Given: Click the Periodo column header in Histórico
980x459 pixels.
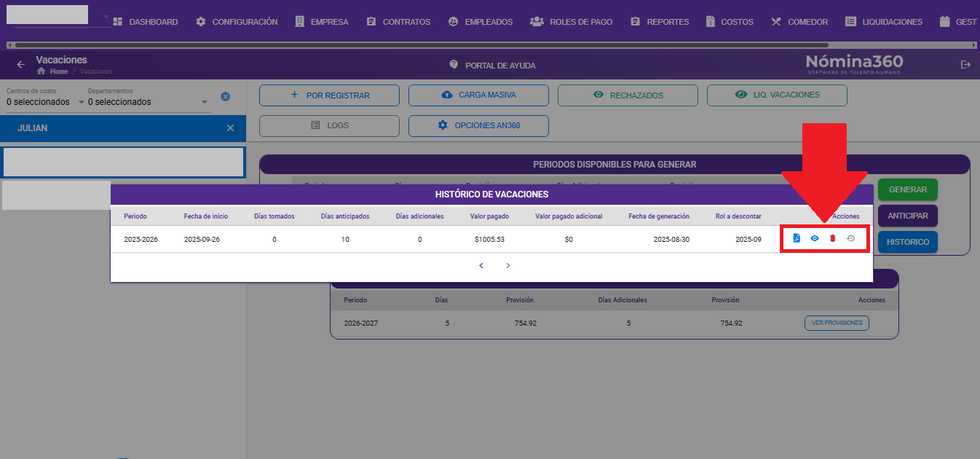Looking at the screenshot, I should click(135, 216).
